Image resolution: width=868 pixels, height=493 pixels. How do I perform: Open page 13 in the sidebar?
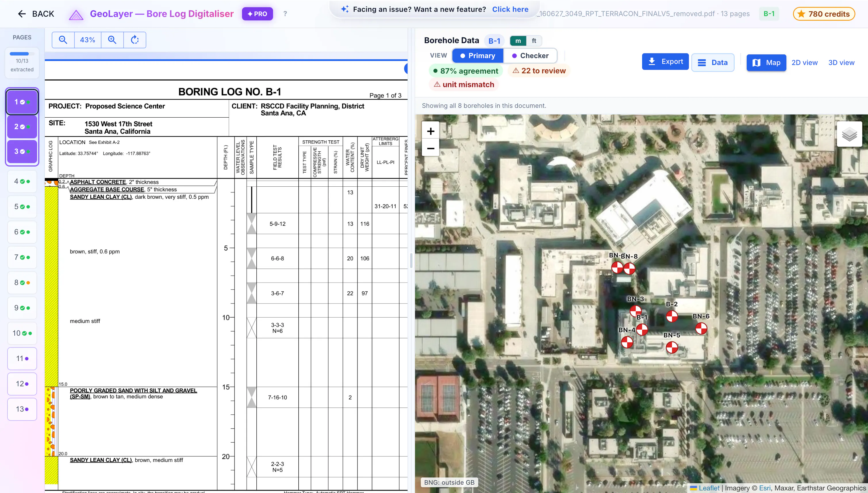(x=22, y=409)
